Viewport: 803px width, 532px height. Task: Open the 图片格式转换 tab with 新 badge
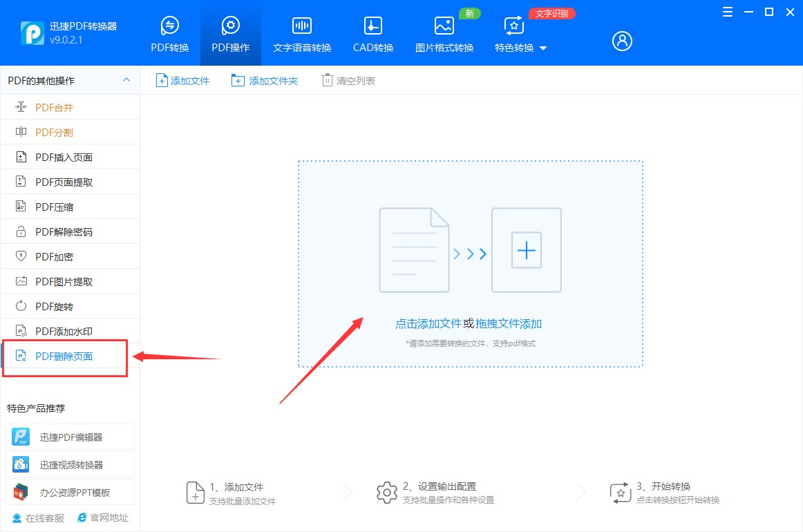pos(444,32)
